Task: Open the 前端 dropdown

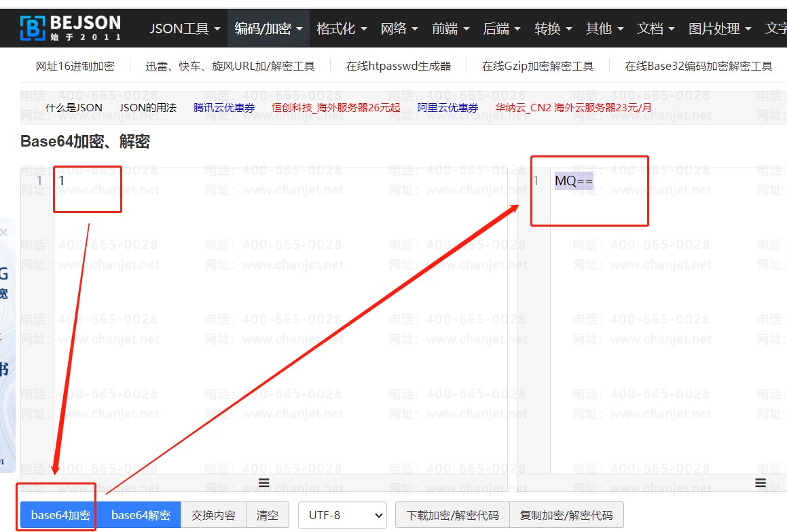Action: [451, 28]
